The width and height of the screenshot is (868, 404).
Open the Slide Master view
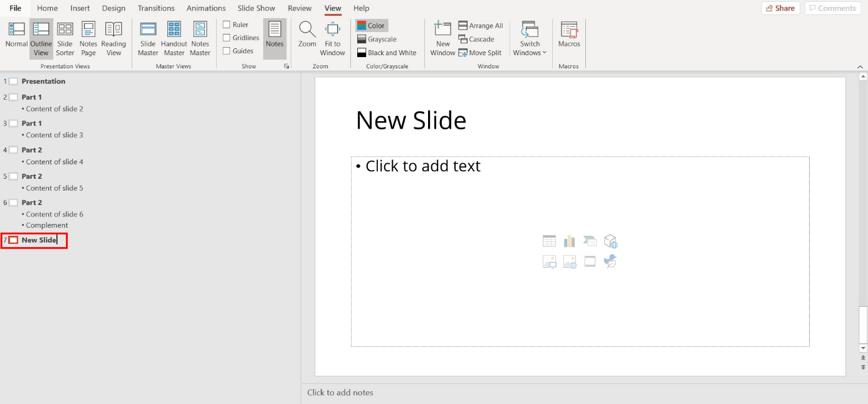[x=148, y=38]
